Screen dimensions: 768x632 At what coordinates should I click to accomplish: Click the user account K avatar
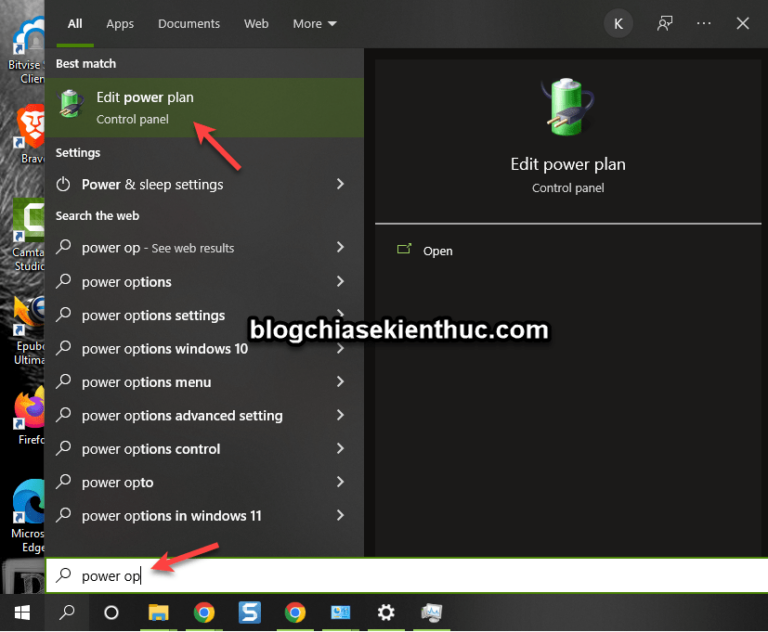(619, 23)
